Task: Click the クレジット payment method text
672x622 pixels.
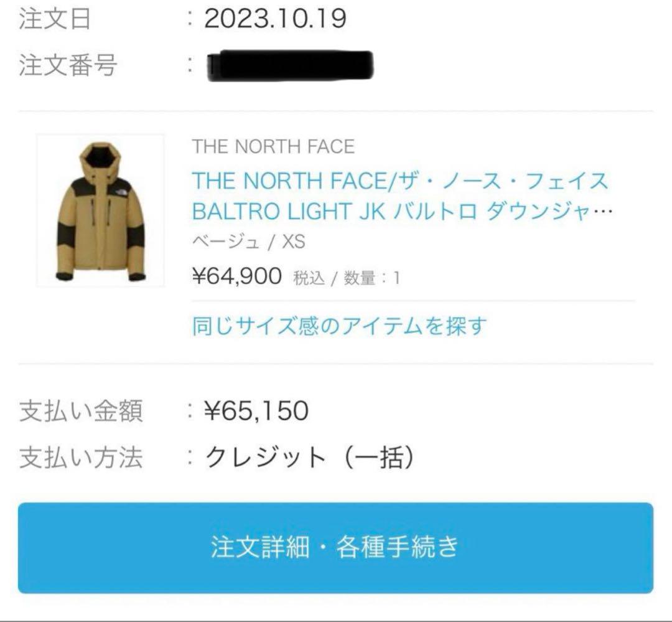Action: pyautogui.click(x=265, y=457)
